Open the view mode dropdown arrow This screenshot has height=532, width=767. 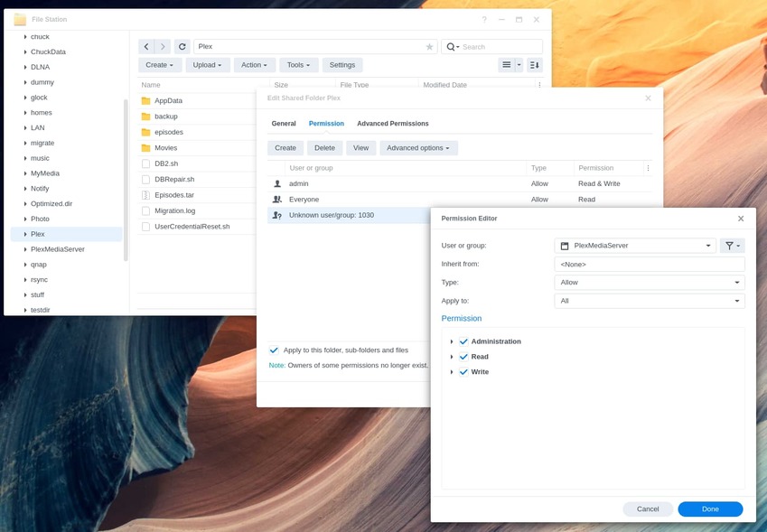tap(519, 65)
